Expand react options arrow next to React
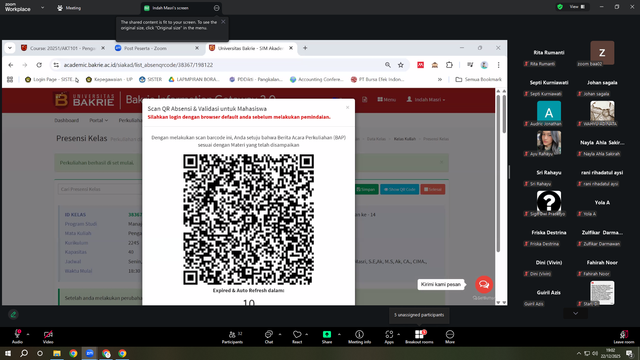 click(x=307, y=334)
